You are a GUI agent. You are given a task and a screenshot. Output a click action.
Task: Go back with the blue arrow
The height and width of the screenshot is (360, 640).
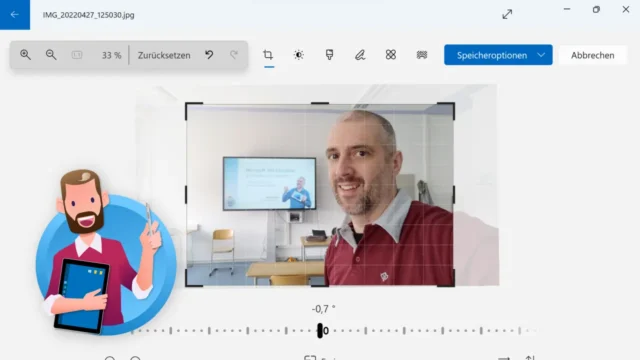pos(15,15)
